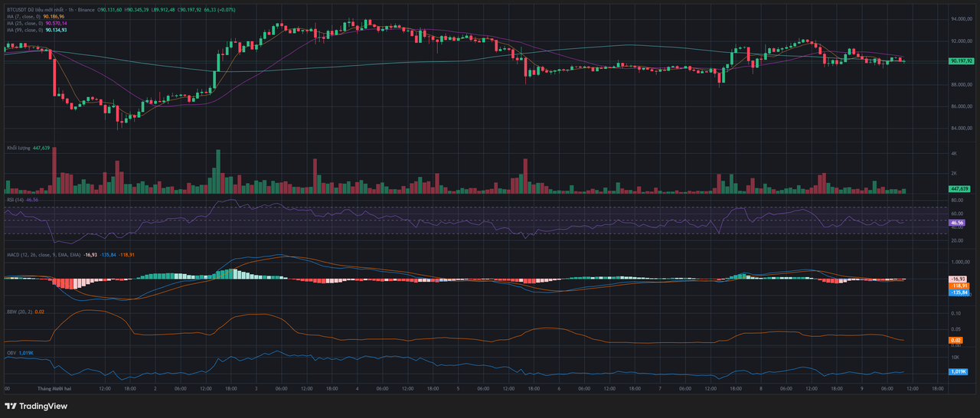Click the current price tag 90.197,92 on price scale
980x418 pixels.
pyautogui.click(x=961, y=60)
